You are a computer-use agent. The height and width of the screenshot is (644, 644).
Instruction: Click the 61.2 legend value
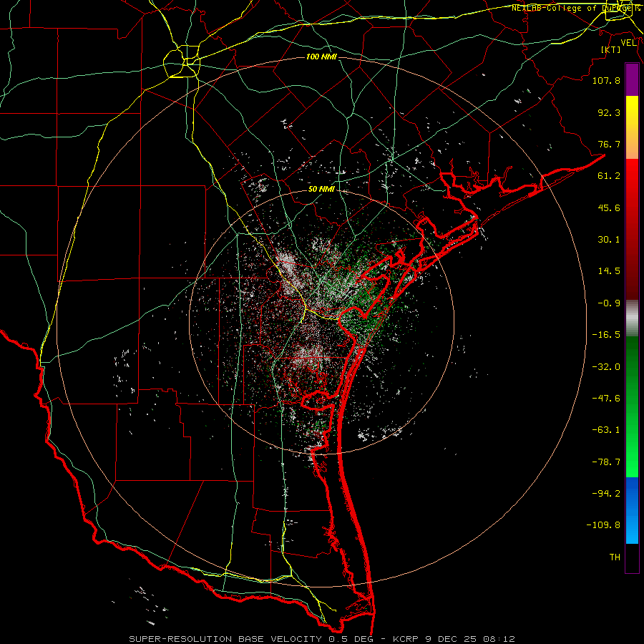coord(609,176)
